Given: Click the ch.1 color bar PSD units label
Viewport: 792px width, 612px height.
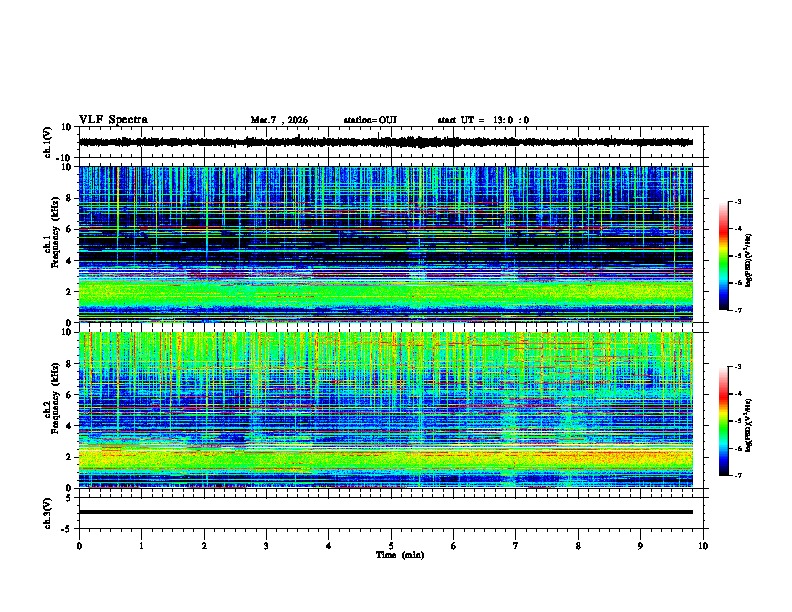Looking at the screenshot, I should 749,260.
